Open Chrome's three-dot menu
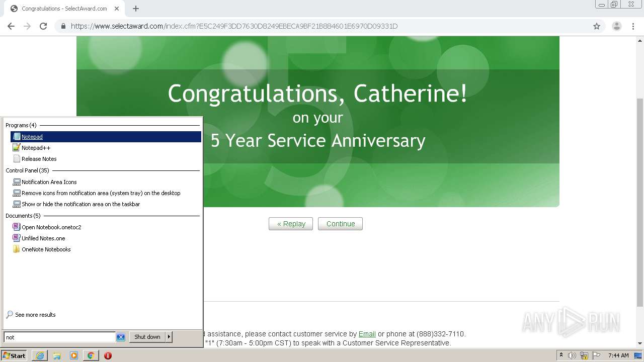 (x=633, y=26)
